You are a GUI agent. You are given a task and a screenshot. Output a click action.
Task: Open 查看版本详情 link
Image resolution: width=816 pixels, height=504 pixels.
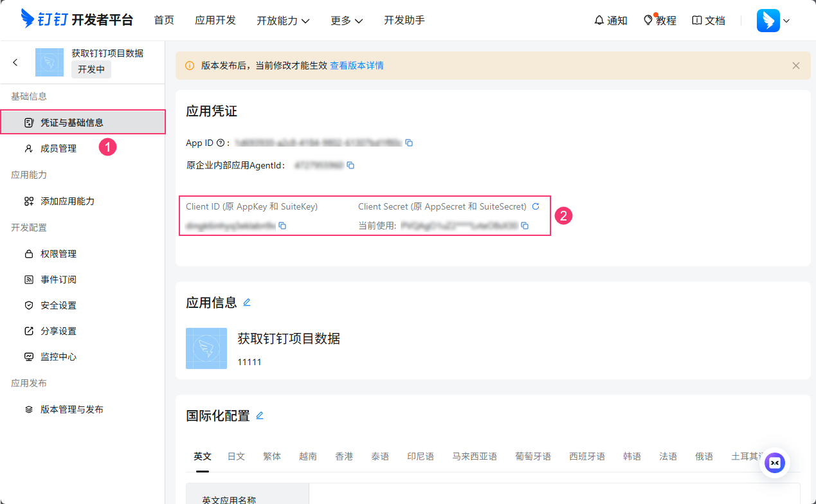pyautogui.click(x=357, y=66)
